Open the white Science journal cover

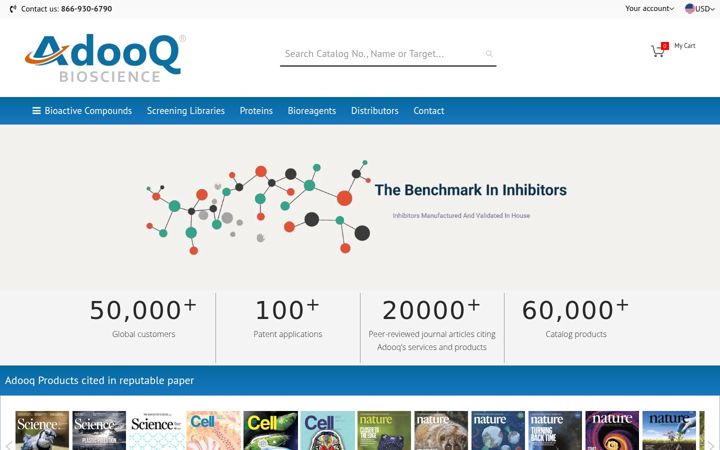click(x=156, y=430)
